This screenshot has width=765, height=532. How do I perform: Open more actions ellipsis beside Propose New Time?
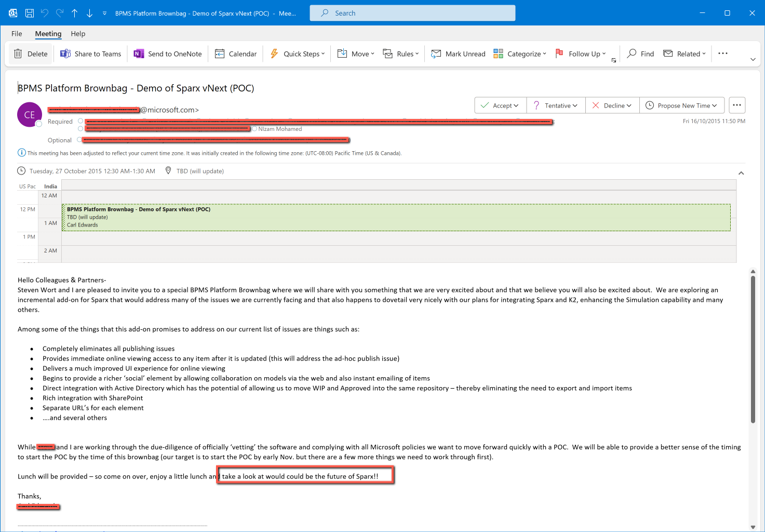pyautogui.click(x=737, y=105)
